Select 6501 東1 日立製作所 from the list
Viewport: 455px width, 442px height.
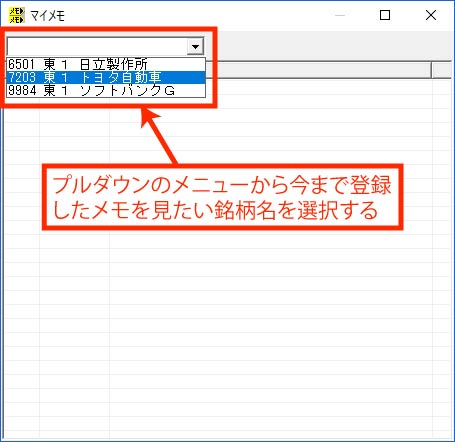coord(106,64)
